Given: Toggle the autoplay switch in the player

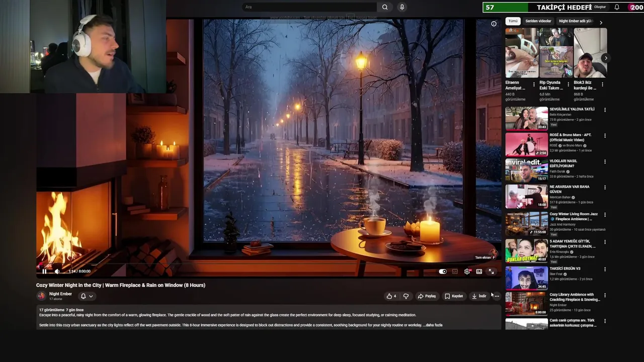Looking at the screenshot, I should pos(443,271).
